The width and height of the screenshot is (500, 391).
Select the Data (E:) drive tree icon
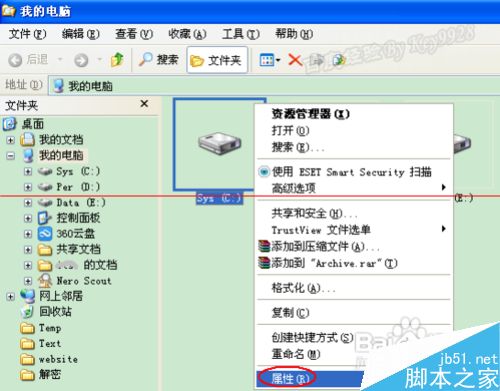(45, 203)
